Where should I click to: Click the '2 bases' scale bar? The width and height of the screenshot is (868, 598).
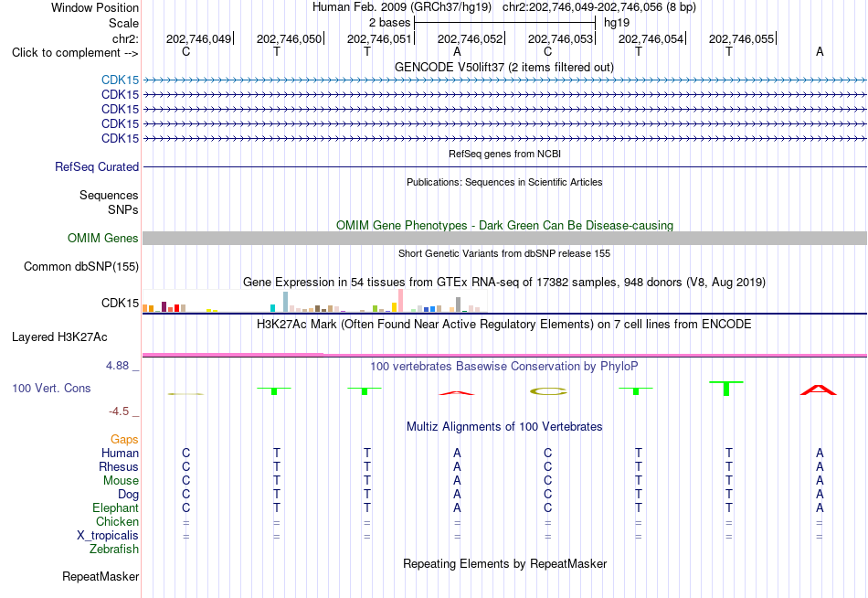(504, 23)
